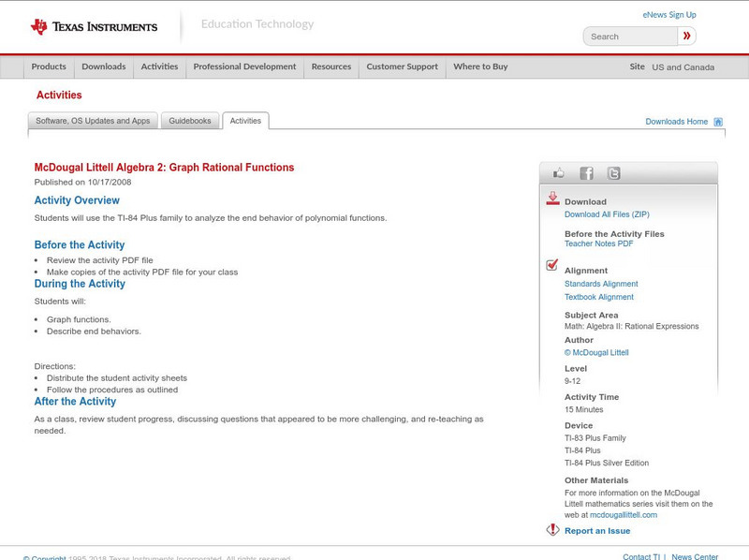Share the activity via Facebook icon
Viewport: 749px width, 560px height.
[586, 173]
